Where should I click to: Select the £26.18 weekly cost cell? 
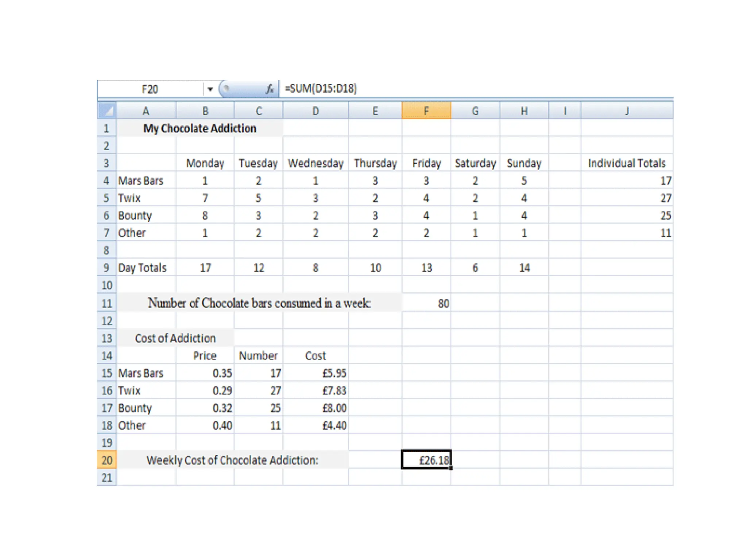tap(426, 460)
